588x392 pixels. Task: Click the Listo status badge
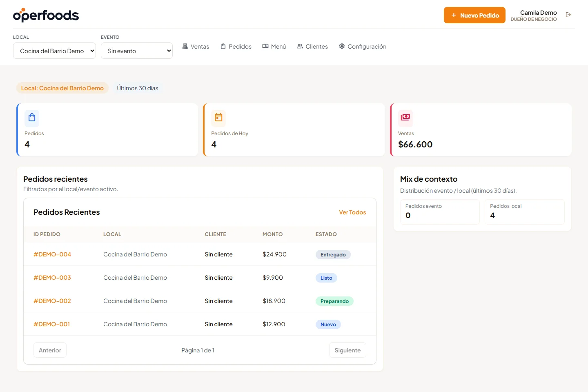pyautogui.click(x=326, y=278)
